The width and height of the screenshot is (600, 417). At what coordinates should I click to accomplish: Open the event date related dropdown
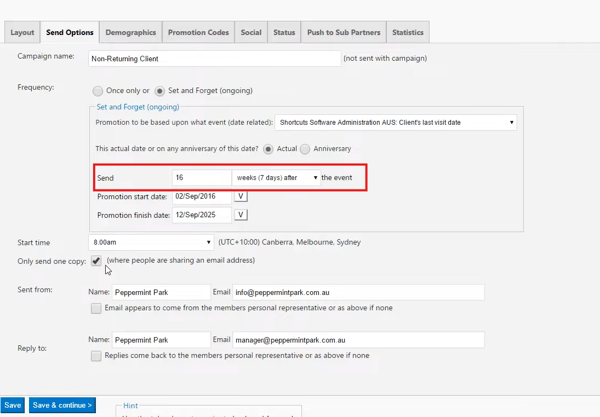pos(396,123)
